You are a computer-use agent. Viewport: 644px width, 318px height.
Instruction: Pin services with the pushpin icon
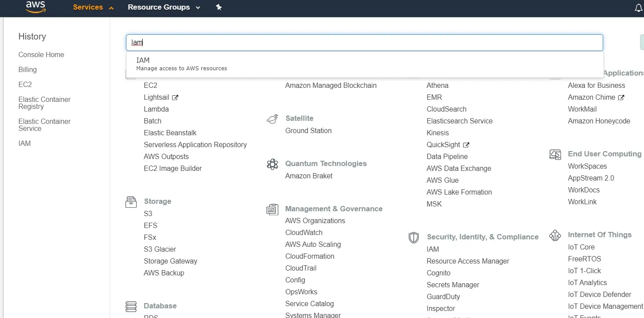click(x=219, y=7)
